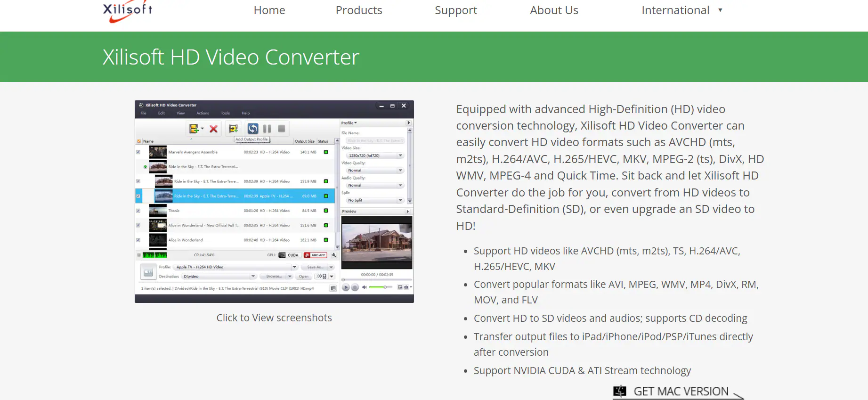This screenshot has width=868, height=400.
Task: Open the Home page
Action: [269, 10]
